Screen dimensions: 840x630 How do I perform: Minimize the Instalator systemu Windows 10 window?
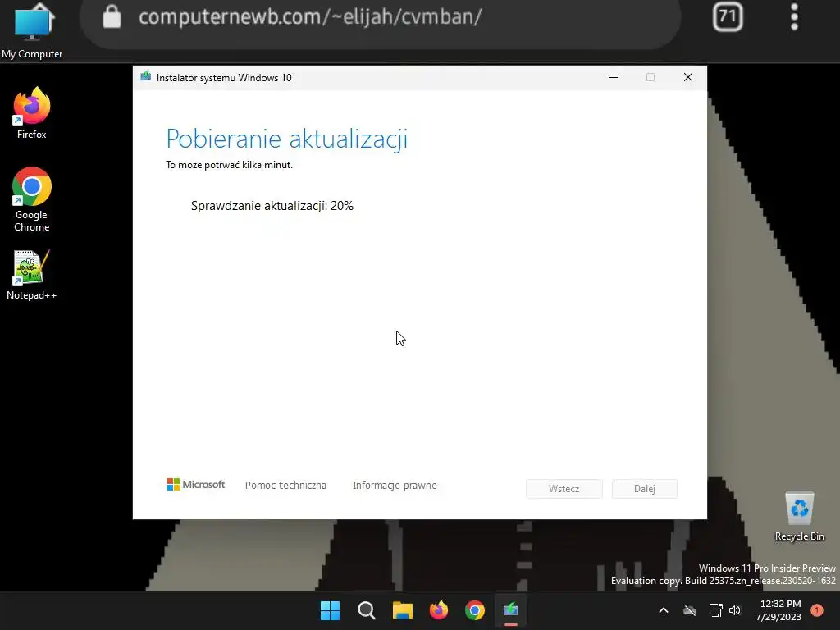[x=614, y=78]
